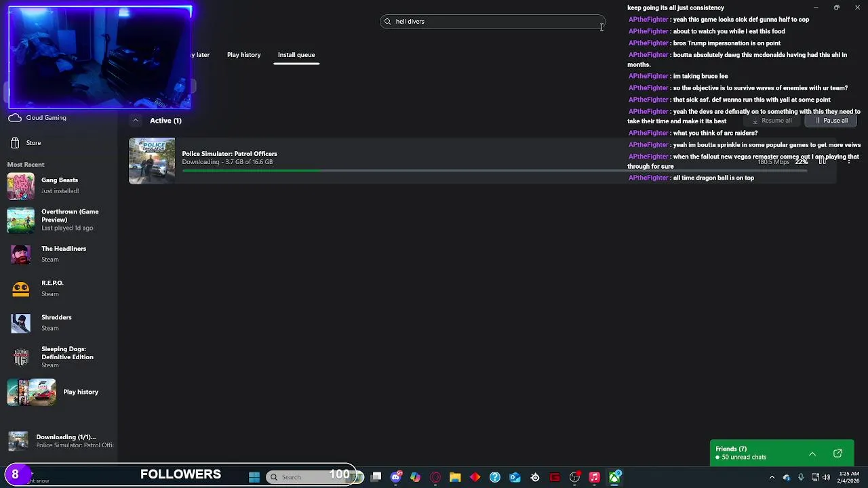Click the Overthrown game icon
This screenshot has width=868, height=488.
tap(20, 220)
